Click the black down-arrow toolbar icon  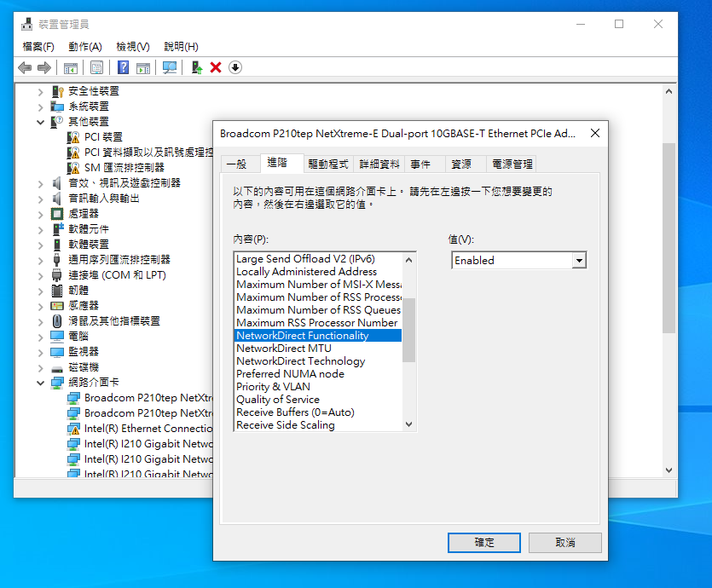tap(235, 67)
